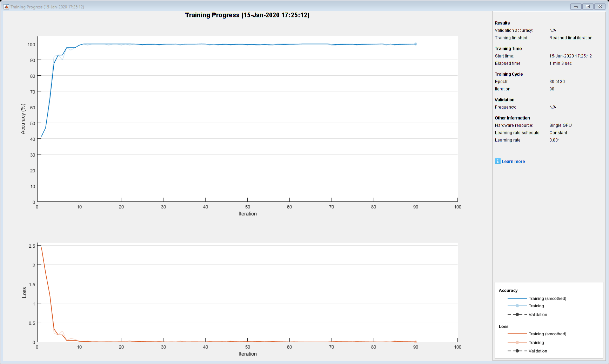Maximize the Training Progress window
This screenshot has height=364, width=609.
pyautogui.click(x=588, y=7)
